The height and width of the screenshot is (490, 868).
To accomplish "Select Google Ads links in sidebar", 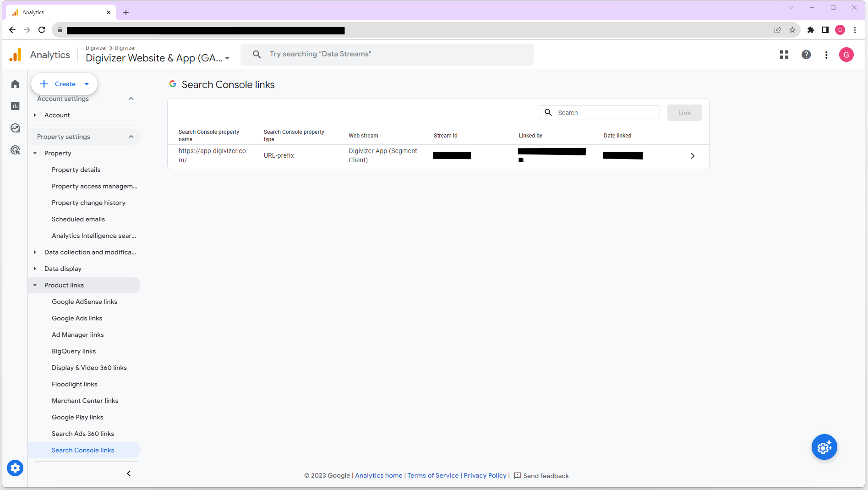I will coord(76,318).
